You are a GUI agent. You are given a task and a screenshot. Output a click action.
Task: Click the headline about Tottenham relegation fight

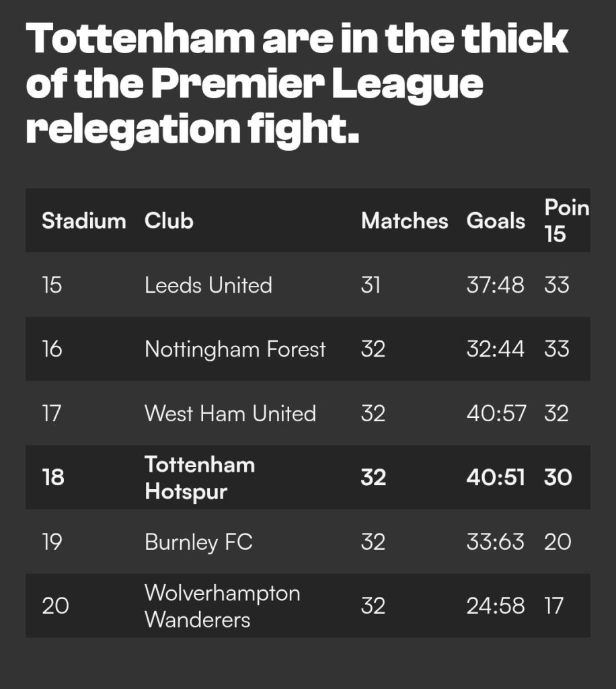[296, 84]
